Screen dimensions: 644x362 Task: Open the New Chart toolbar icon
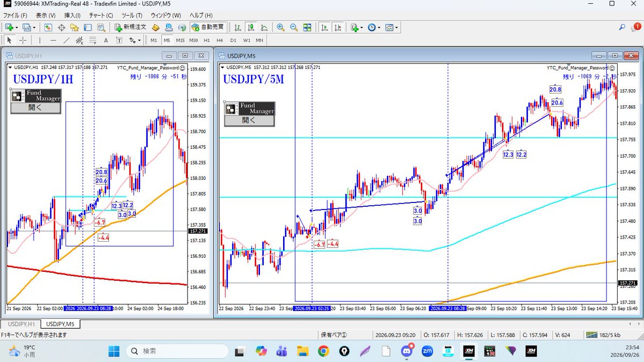point(9,27)
